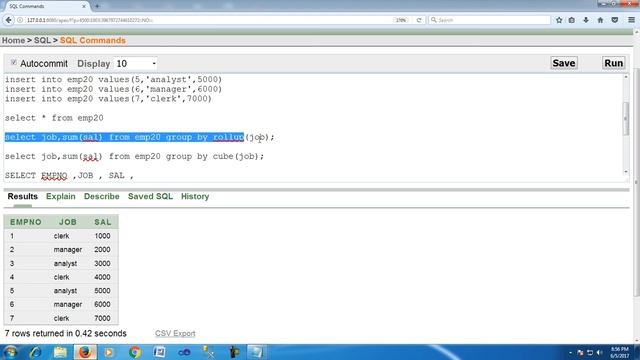Click the salary cell 2000
This screenshot has width=640, height=360.
click(102, 249)
